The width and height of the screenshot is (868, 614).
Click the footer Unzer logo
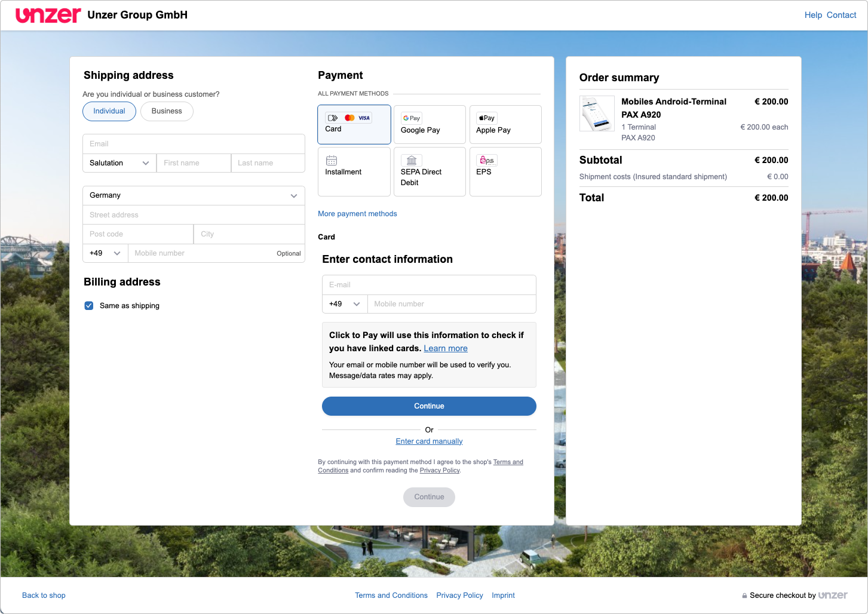[833, 595]
